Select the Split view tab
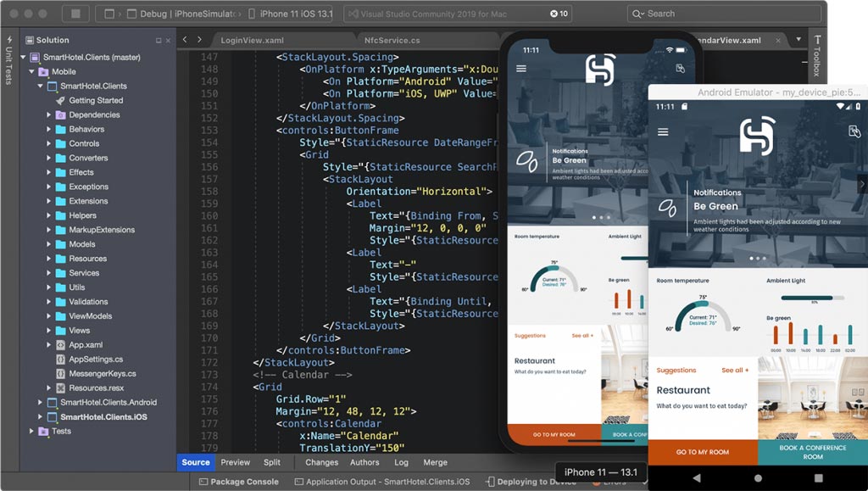The height and width of the screenshot is (491, 868). click(x=272, y=462)
